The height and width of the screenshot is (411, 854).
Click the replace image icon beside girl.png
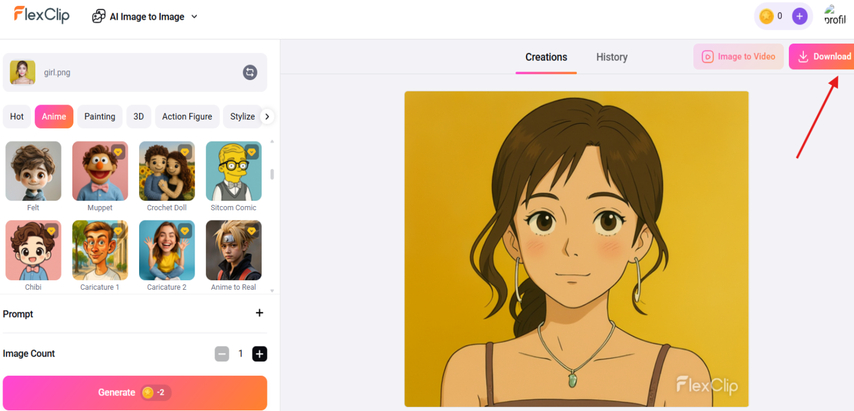click(250, 72)
